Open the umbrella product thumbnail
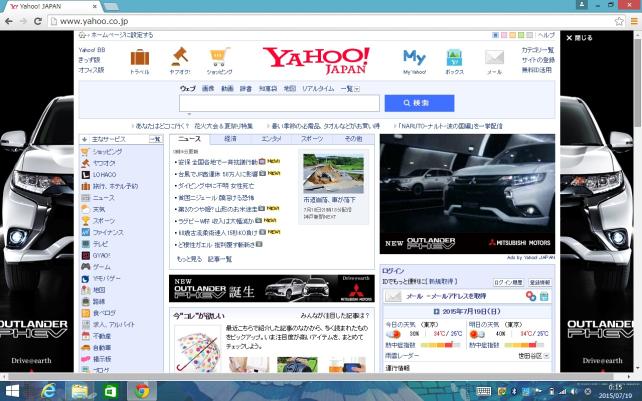Screen dimensions: 642x401 coord(197,349)
